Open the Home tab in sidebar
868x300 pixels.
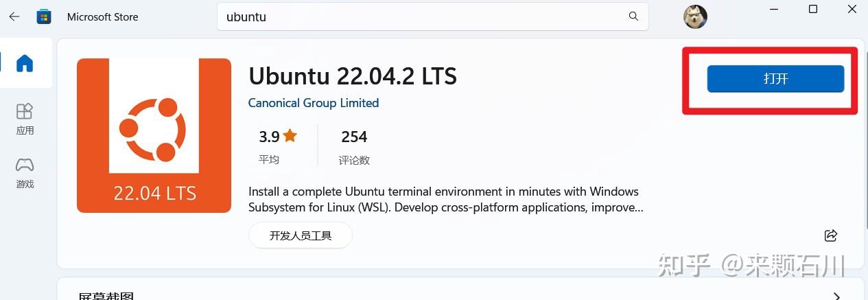(25, 63)
